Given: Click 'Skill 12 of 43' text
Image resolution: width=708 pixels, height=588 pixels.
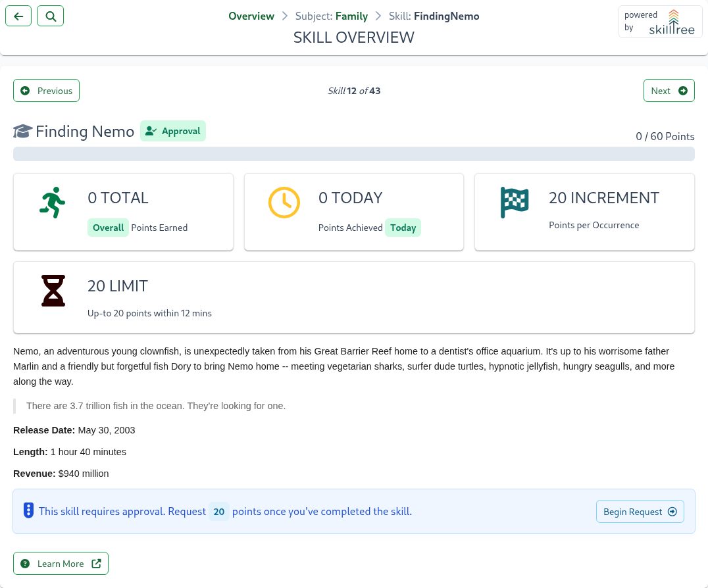Looking at the screenshot, I should coord(354,91).
